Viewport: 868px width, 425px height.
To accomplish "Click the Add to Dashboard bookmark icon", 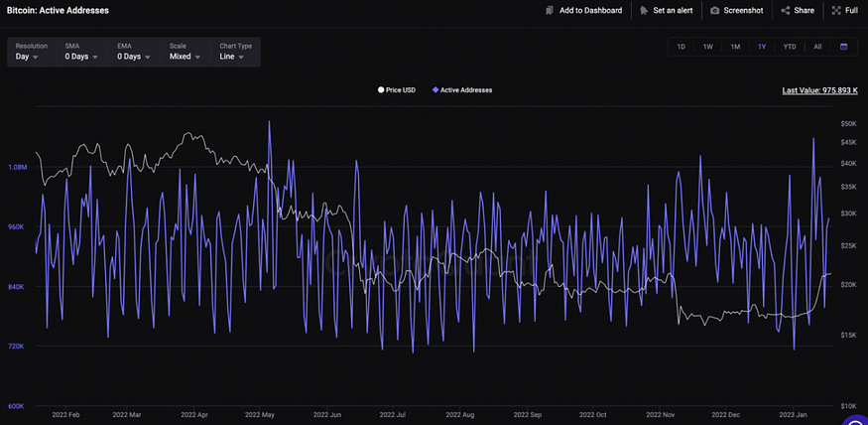I will point(550,11).
